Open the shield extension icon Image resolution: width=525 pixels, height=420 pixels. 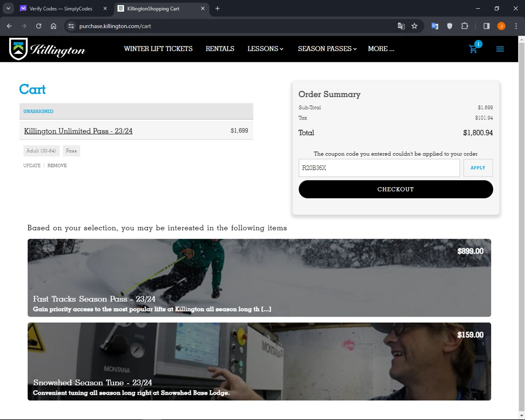click(450, 26)
